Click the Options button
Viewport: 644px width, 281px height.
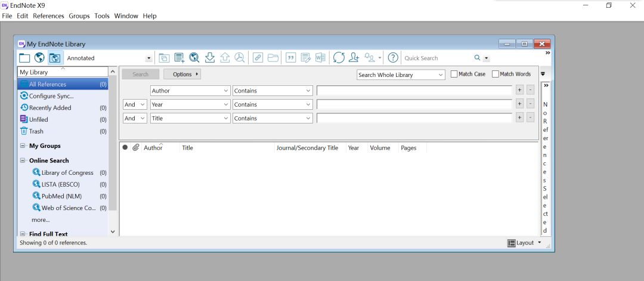click(x=182, y=75)
